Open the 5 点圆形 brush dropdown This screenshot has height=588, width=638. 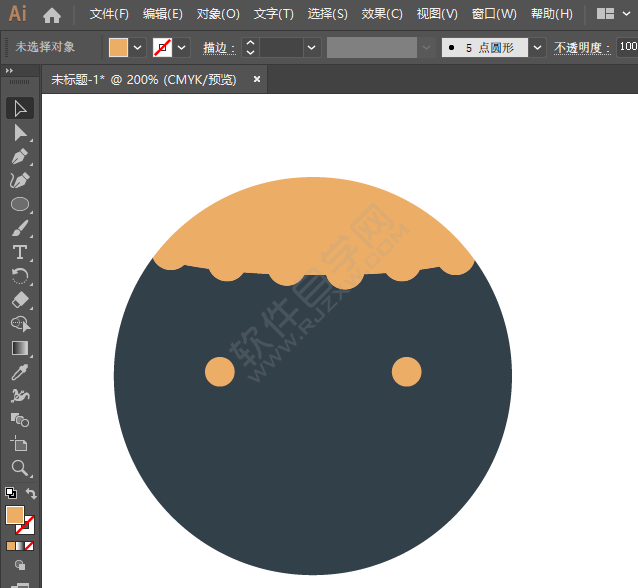[538, 47]
